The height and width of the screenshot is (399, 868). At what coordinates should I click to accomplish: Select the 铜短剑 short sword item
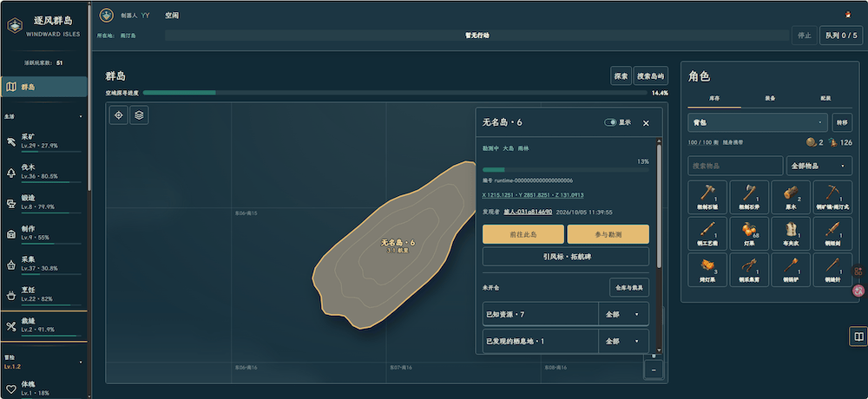(x=832, y=233)
